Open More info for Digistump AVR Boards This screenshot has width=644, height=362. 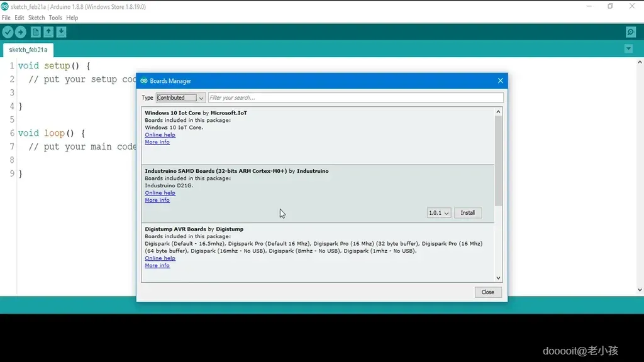pyautogui.click(x=157, y=266)
